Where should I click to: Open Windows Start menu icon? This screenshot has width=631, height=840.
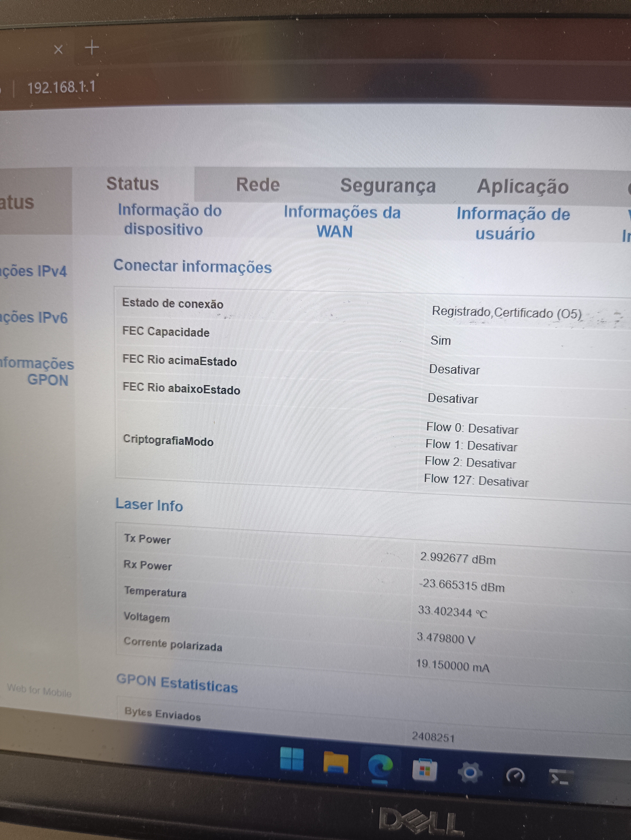(x=291, y=759)
